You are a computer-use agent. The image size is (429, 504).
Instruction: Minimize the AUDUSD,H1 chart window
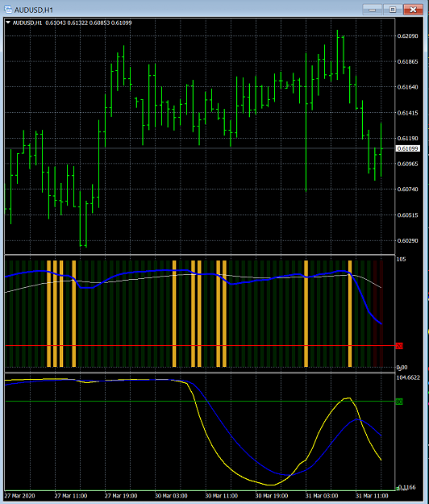[372, 10]
